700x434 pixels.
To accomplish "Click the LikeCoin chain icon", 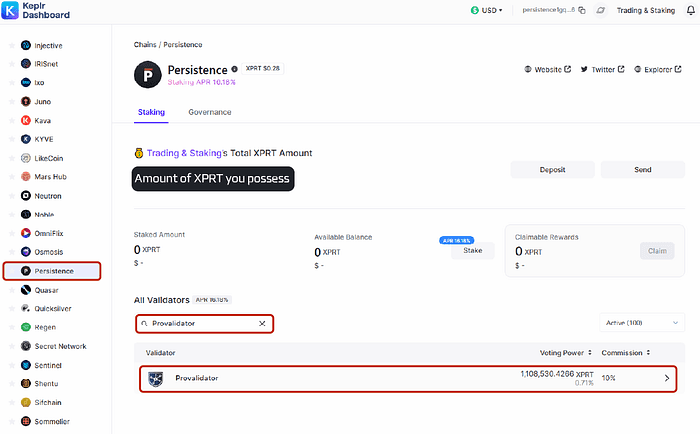I will [x=26, y=158].
